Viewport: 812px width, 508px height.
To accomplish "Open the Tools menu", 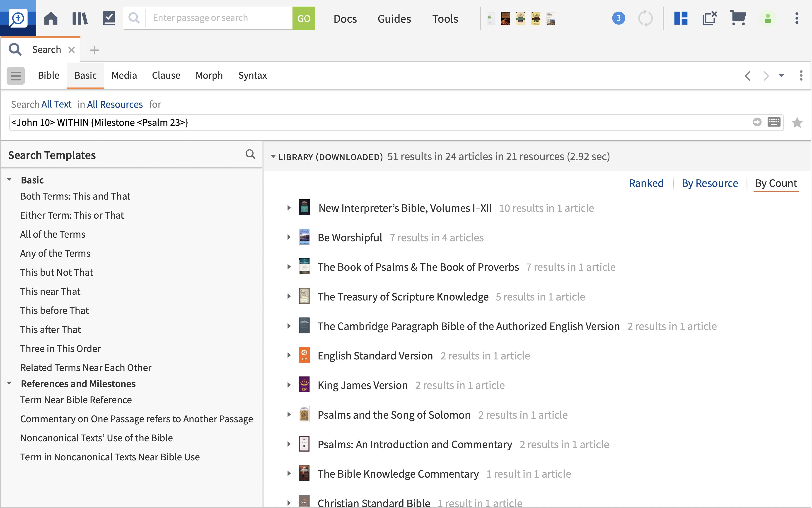I will [445, 19].
